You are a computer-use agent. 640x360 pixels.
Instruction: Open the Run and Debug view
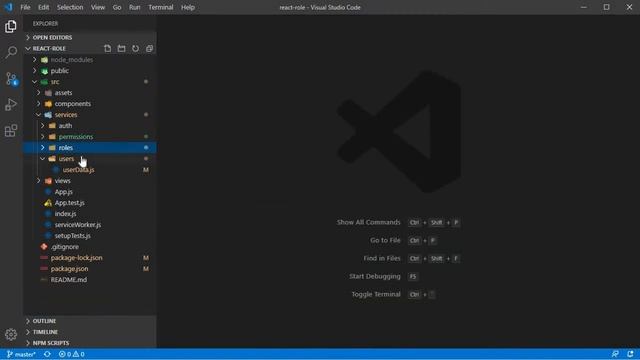pos(11,104)
